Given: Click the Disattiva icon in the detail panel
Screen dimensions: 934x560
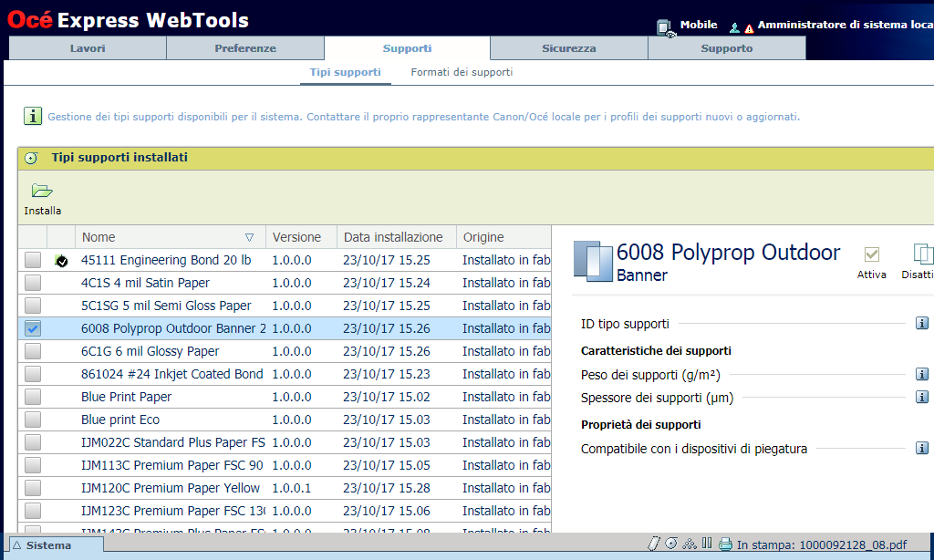Looking at the screenshot, I should [923, 254].
